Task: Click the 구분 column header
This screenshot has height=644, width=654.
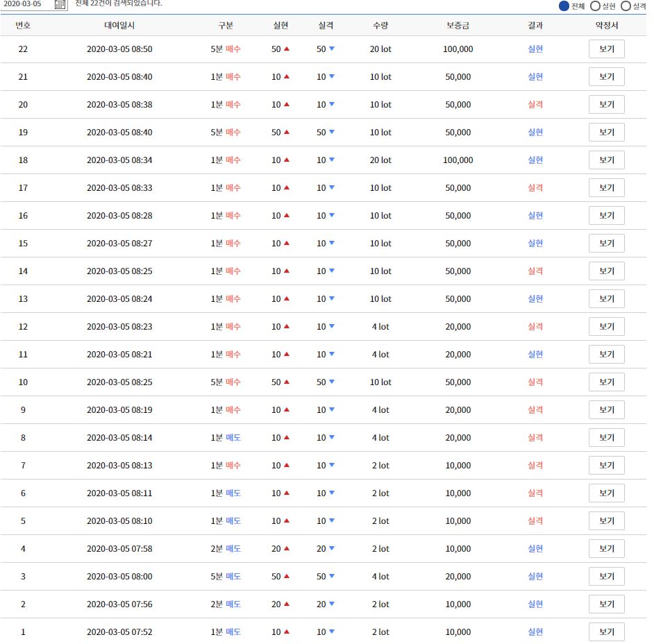Action: point(226,26)
